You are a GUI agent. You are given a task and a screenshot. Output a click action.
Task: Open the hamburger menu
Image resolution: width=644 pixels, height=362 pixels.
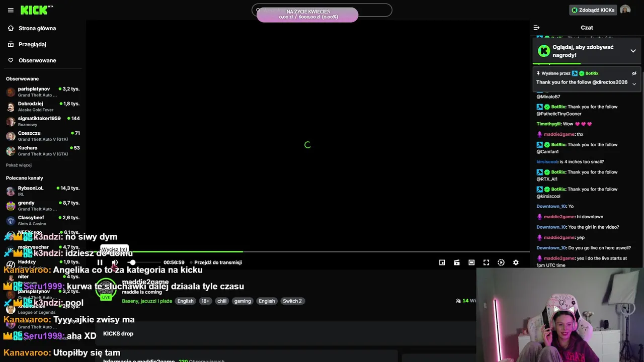click(x=11, y=10)
